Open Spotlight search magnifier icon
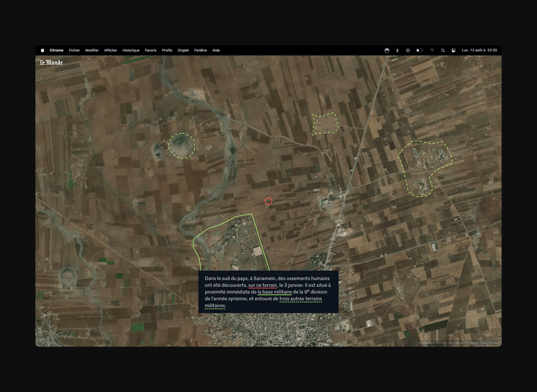537x392 pixels. (x=443, y=50)
